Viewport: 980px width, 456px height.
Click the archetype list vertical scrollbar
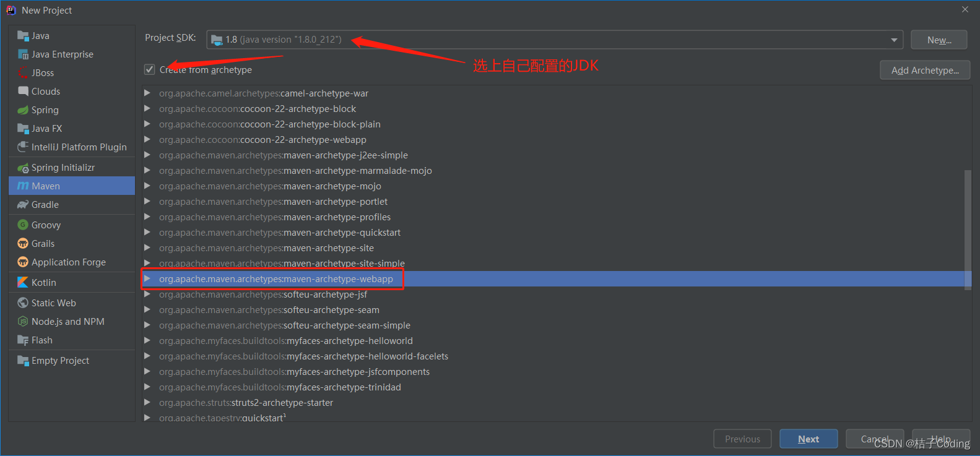968,229
